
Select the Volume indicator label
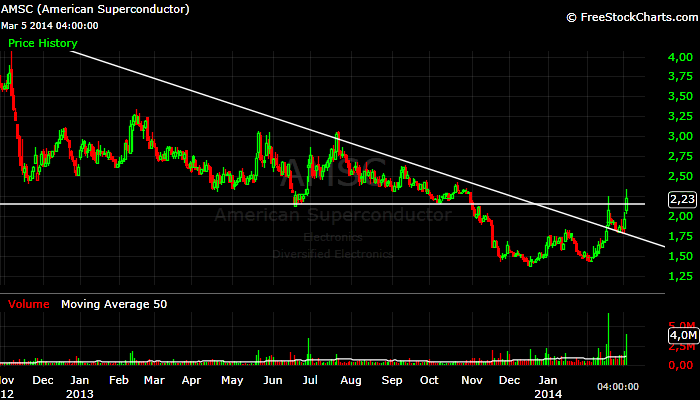click(x=29, y=304)
